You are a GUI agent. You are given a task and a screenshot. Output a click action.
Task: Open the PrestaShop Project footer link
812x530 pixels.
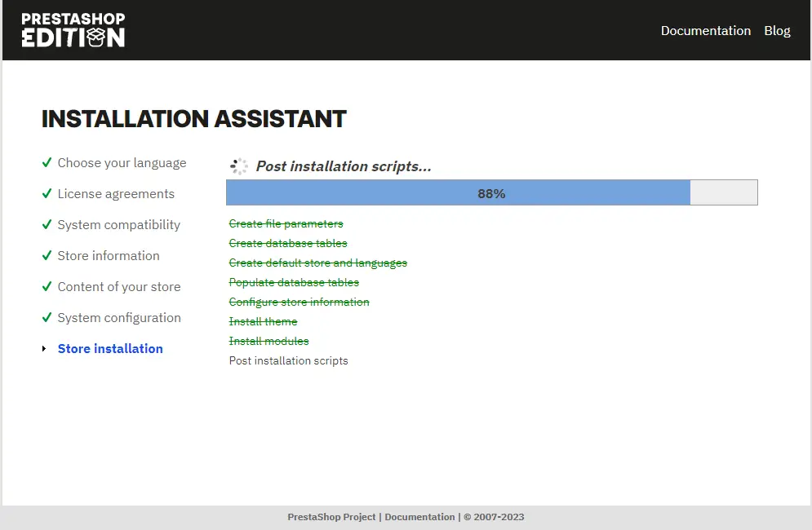coord(331,517)
